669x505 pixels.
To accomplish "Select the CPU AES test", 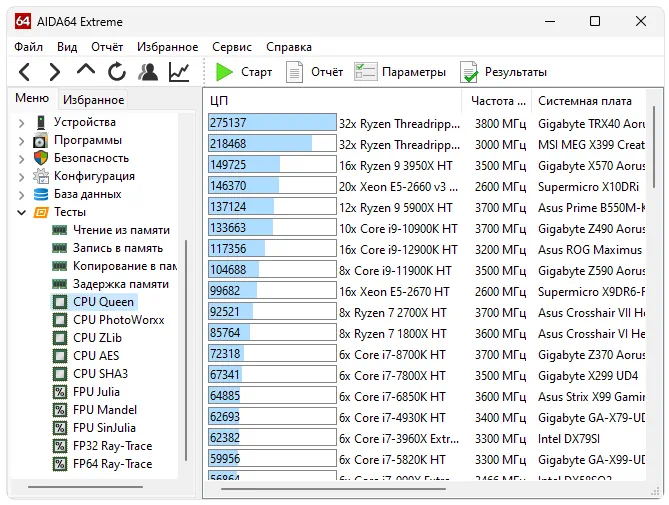I will [96, 356].
